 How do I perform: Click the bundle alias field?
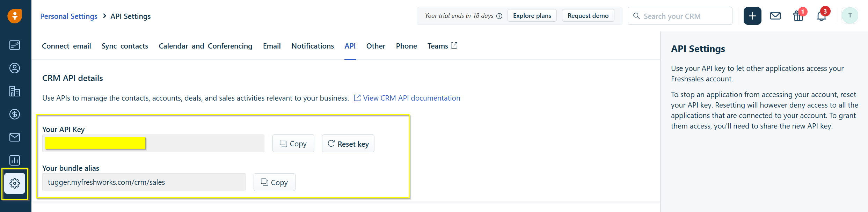click(x=144, y=182)
